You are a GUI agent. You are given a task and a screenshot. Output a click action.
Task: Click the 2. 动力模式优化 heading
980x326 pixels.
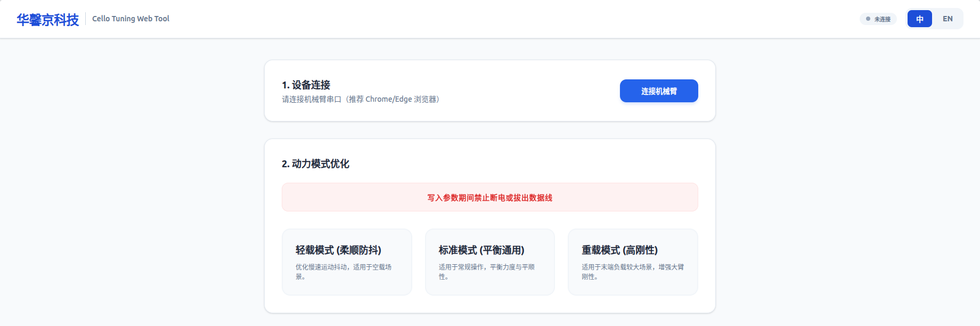coord(315,164)
